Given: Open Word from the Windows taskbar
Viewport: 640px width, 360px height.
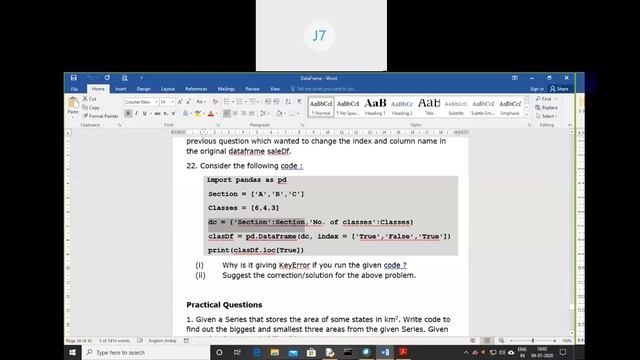Looking at the screenshot, I should [384, 352].
